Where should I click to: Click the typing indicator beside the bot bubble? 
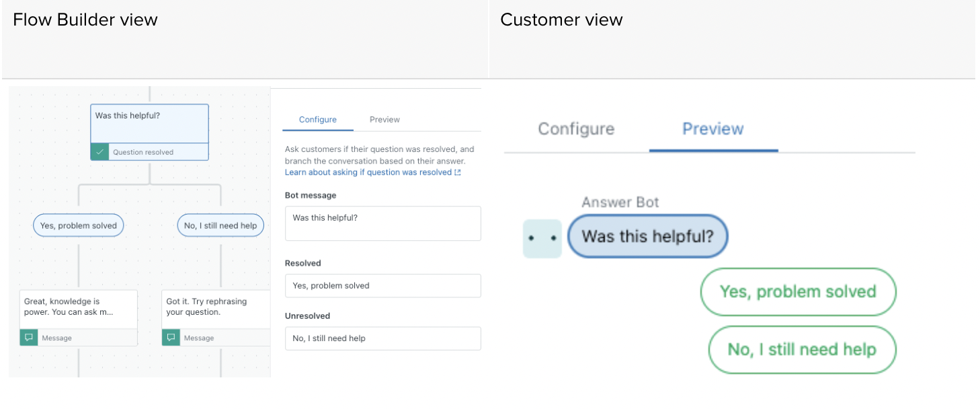[x=542, y=238]
